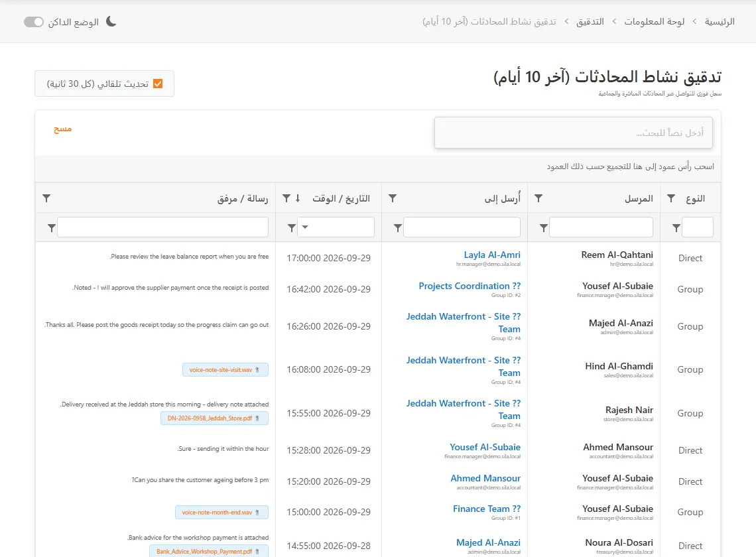Open Jeddah Waterfront link in Rajesh Nair row
756x557 pixels.
point(464,409)
